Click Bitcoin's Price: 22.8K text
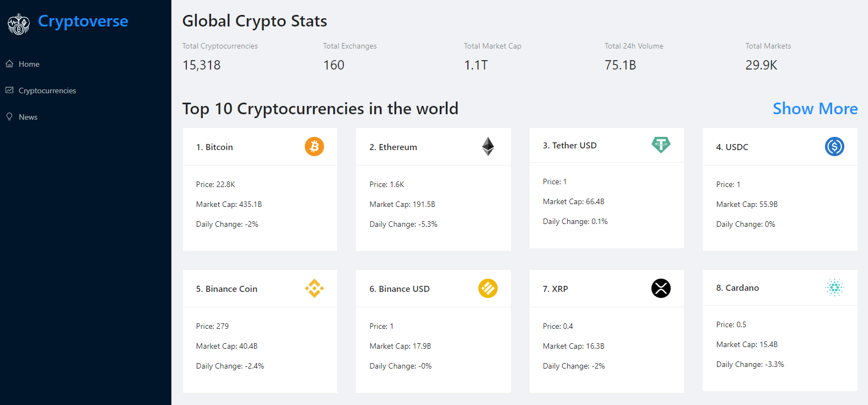This screenshot has height=405, width=868. pyautogui.click(x=215, y=185)
